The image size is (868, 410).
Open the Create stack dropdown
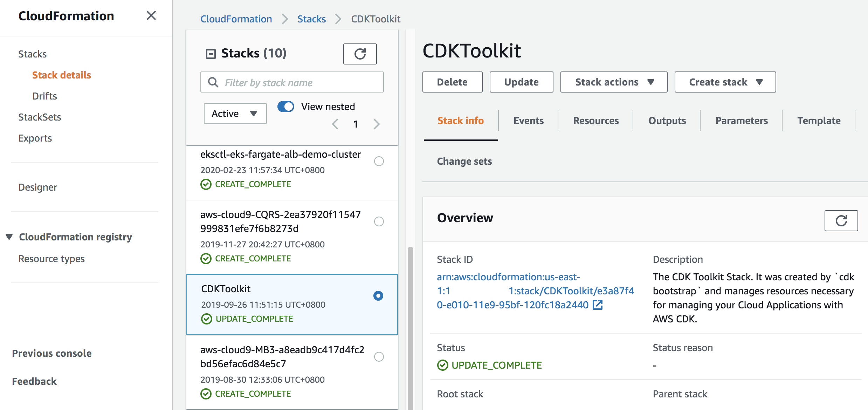coord(725,82)
